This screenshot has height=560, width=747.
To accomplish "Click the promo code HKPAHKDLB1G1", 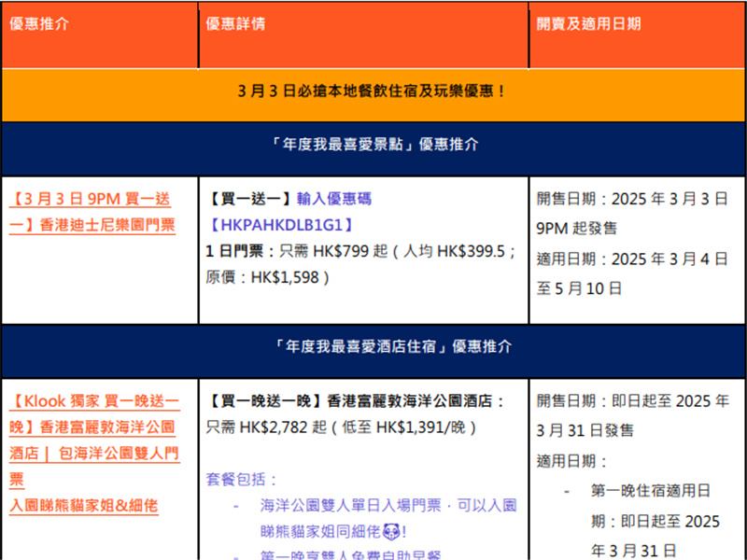I will 283,225.
